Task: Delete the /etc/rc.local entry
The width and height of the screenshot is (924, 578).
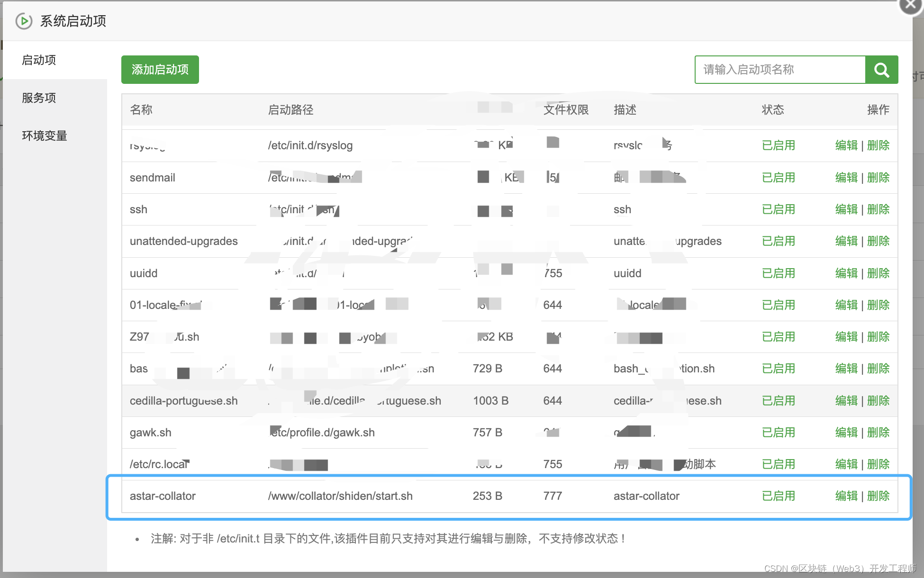Action: 878,464
